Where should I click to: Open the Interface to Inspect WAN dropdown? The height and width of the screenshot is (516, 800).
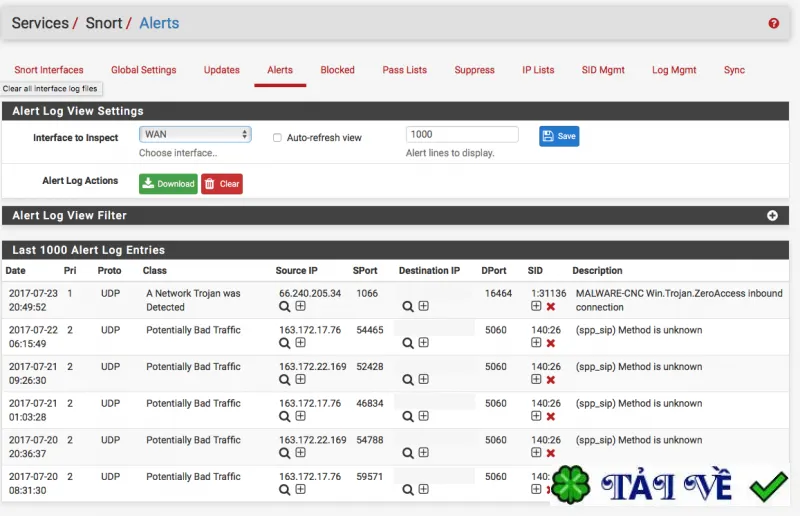coord(195,135)
